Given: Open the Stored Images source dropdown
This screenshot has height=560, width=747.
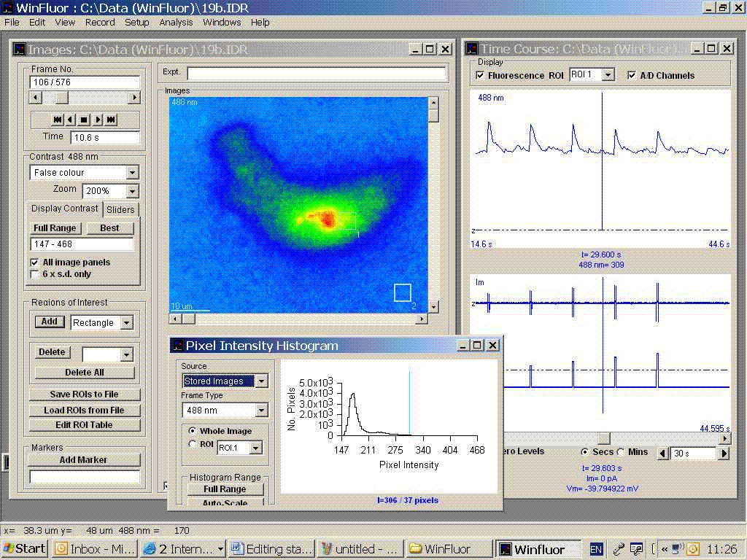Looking at the screenshot, I should (x=262, y=381).
